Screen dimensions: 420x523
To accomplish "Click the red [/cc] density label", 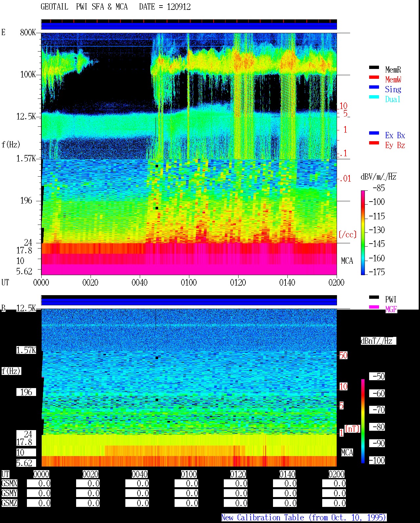I will coord(347,234).
